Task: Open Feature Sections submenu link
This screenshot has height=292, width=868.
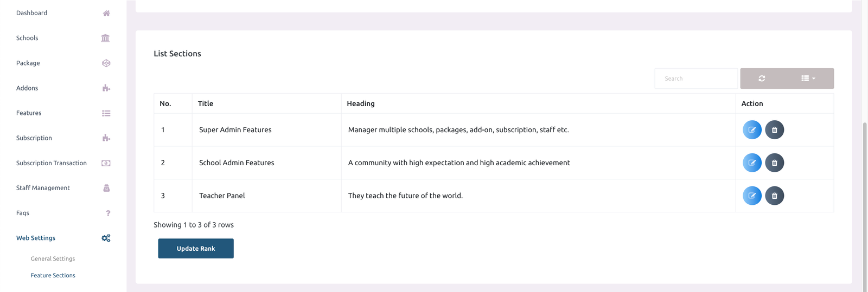Action: [x=53, y=275]
